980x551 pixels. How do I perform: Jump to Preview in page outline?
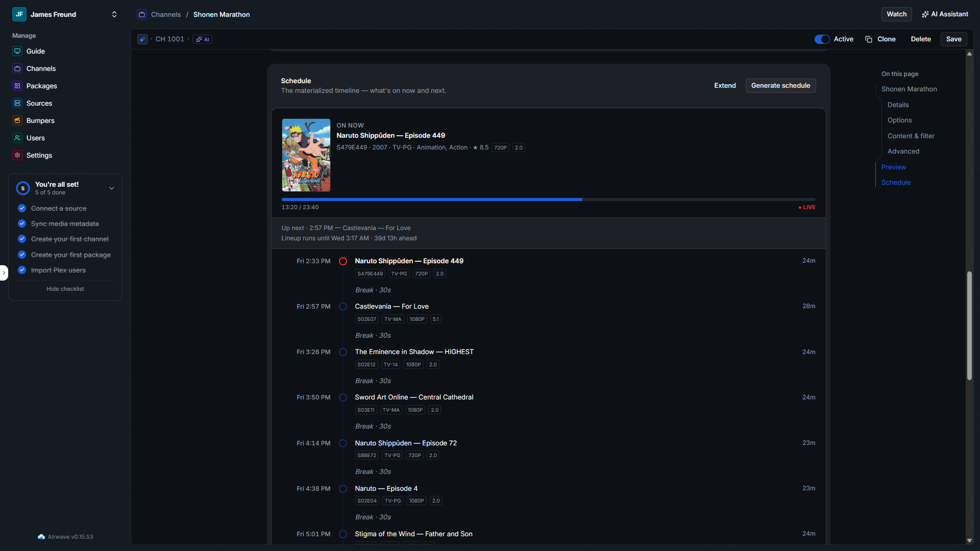coord(893,167)
